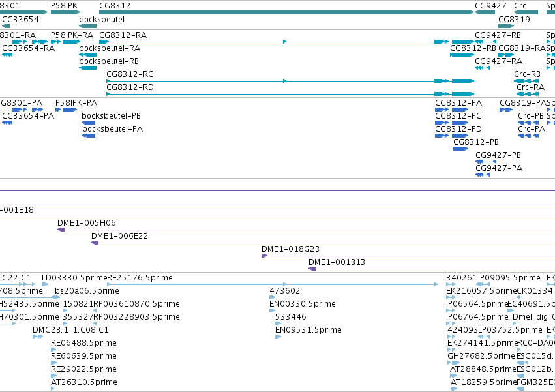Click protein P58IPK-PA label
The image size is (555, 392).
point(76,103)
